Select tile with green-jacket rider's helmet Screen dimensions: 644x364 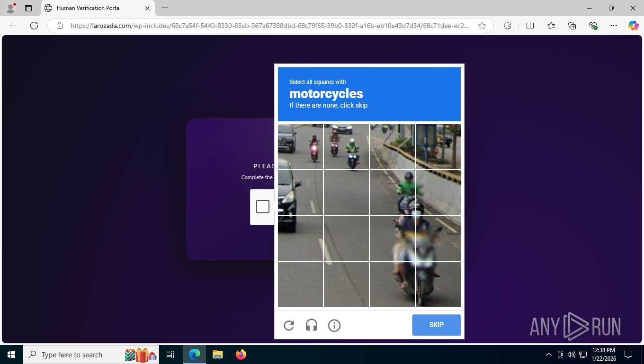point(392,192)
